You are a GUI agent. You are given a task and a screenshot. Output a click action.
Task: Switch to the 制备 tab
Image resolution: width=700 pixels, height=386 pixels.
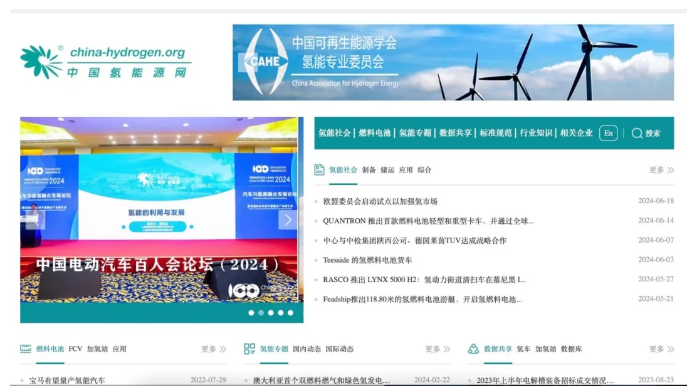[x=369, y=170]
